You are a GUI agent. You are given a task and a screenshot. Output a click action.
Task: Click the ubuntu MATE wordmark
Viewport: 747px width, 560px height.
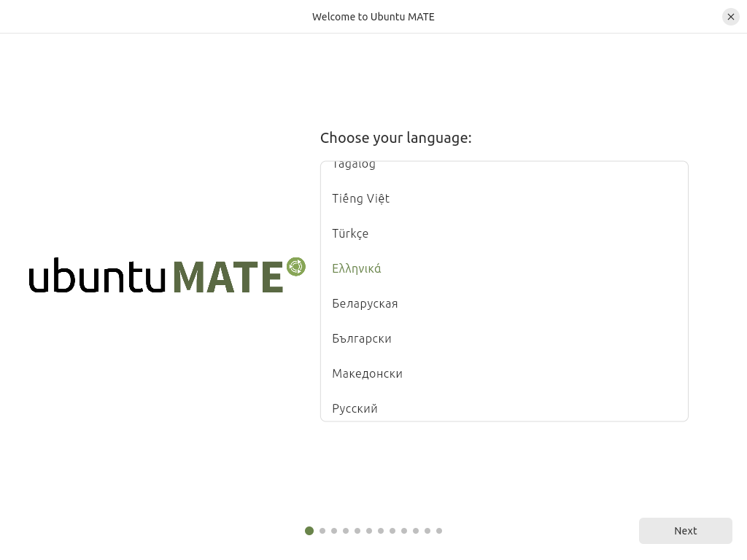(x=155, y=276)
